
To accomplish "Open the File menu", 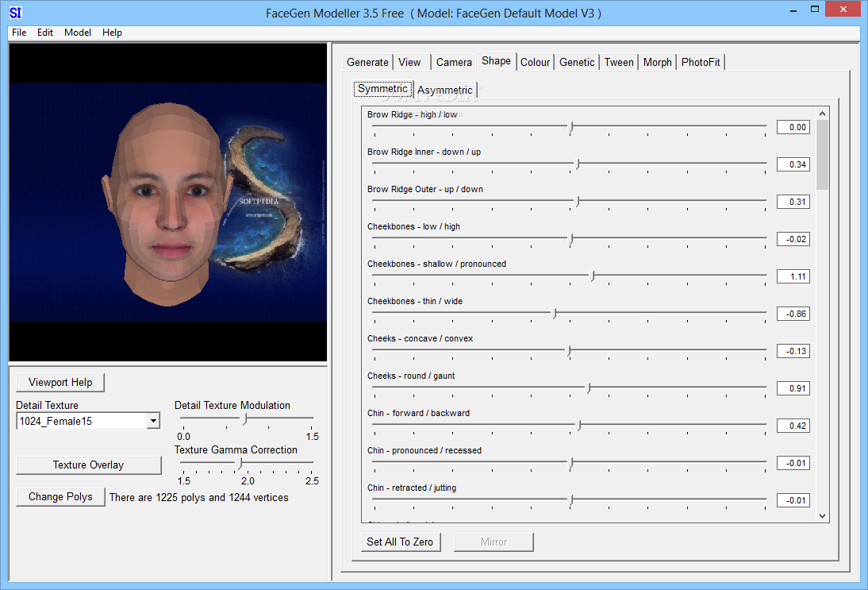I will point(19,33).
